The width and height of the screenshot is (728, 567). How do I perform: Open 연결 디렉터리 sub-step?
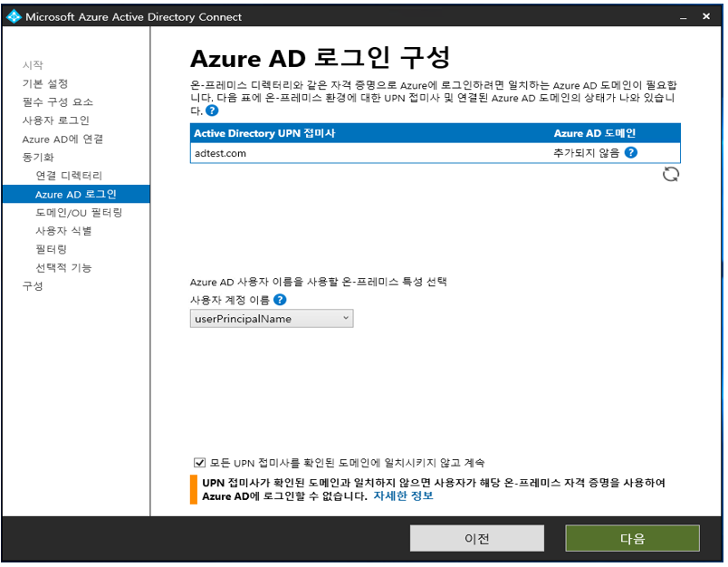[x=69, y=176]
